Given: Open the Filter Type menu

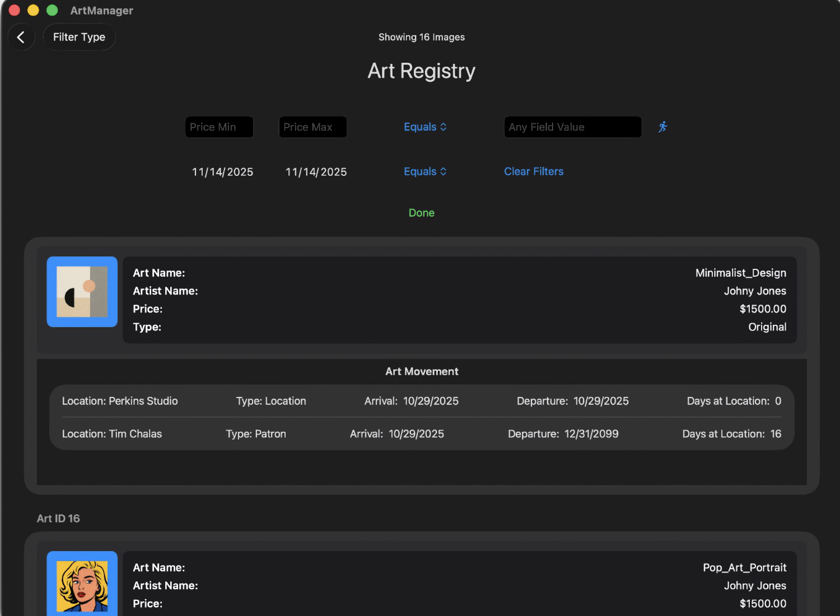Looking at the screenshot, I should [x=79, y=38].
